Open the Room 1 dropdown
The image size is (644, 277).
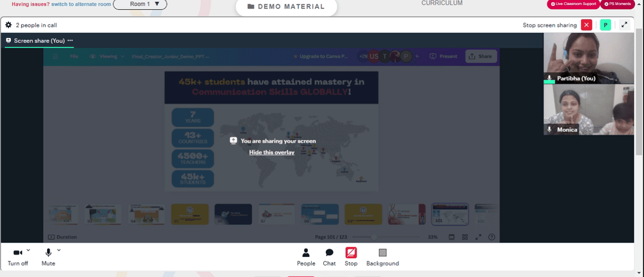tap(140, 4)
